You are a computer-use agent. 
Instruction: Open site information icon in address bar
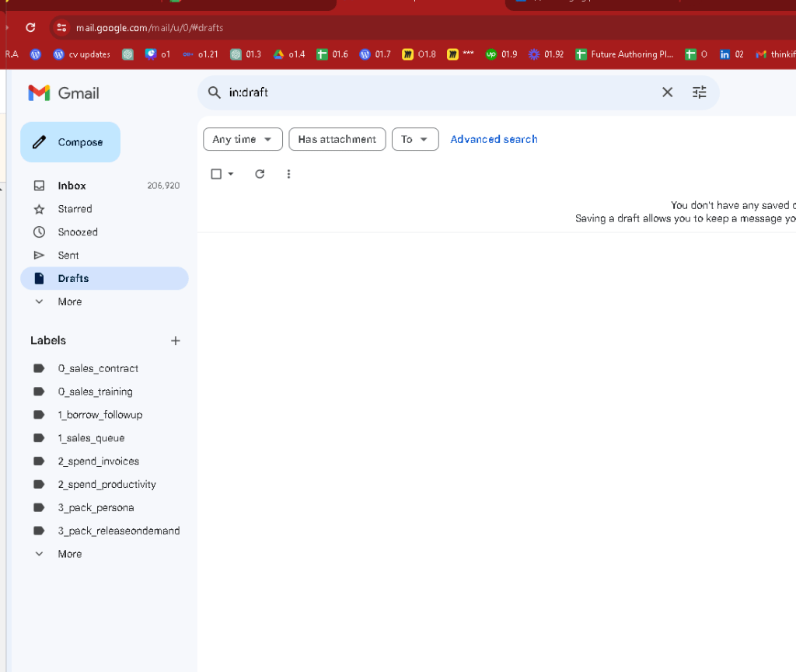(x=61, y=27)
